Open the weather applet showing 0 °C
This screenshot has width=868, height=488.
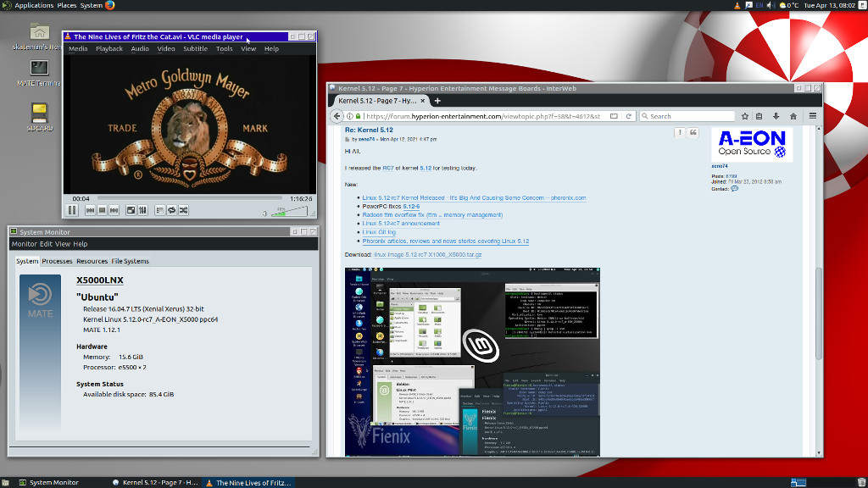(788, 5)
